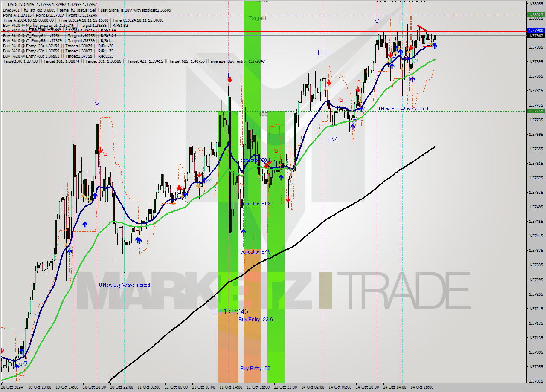Screen dimensions: 546x392
Task: Click the black 1.37967 current price tag
Action: pyautogui.click(x=536, y=35)
